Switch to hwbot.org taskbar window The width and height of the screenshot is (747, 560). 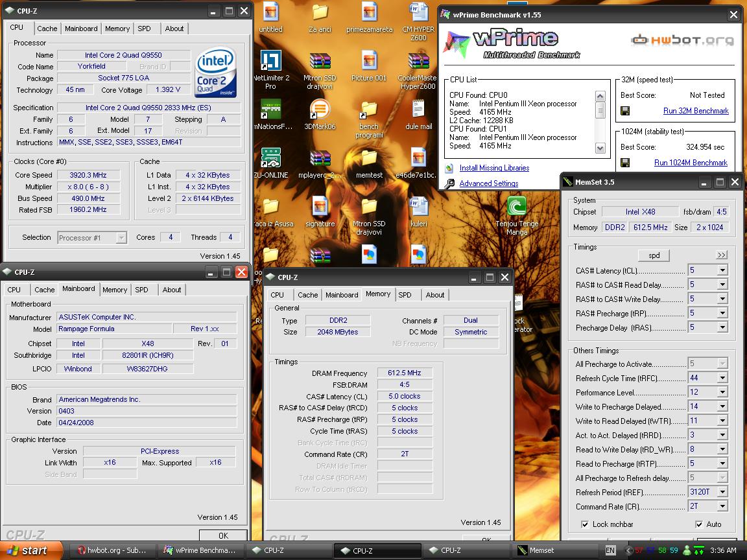click(x=112, y=550)
